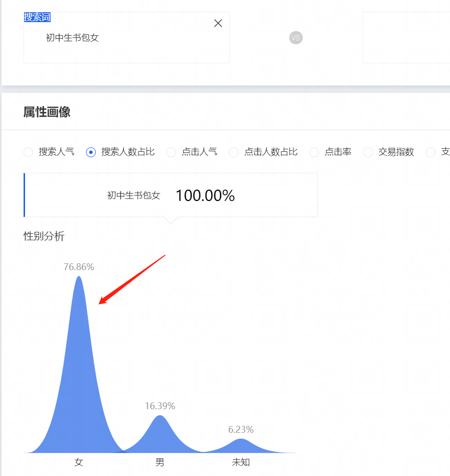Enable the 点击率 radio option
450x476 pixels.
pos(314,152)
